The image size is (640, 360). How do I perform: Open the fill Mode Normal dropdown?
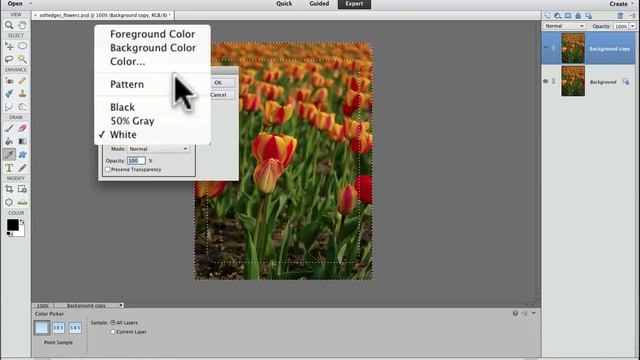pyautogui.click(x=158, y=149)
